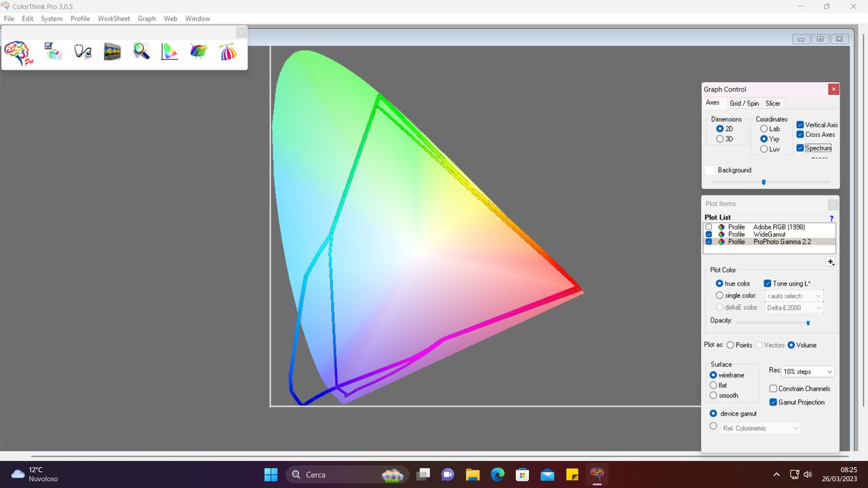Screen dimensions: 868x488
Task: Select the 3D dimensions radio button
Action: point(719,139)
